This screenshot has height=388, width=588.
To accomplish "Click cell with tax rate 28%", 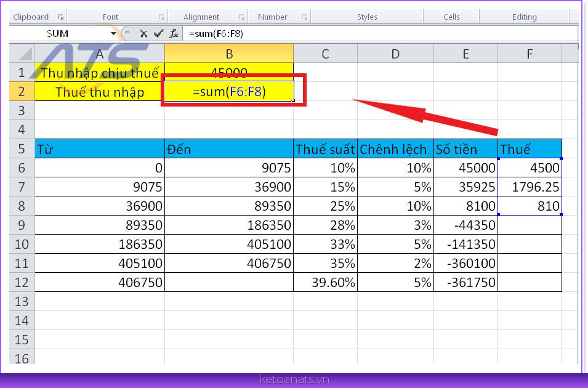I will click(x=326, y=225).
